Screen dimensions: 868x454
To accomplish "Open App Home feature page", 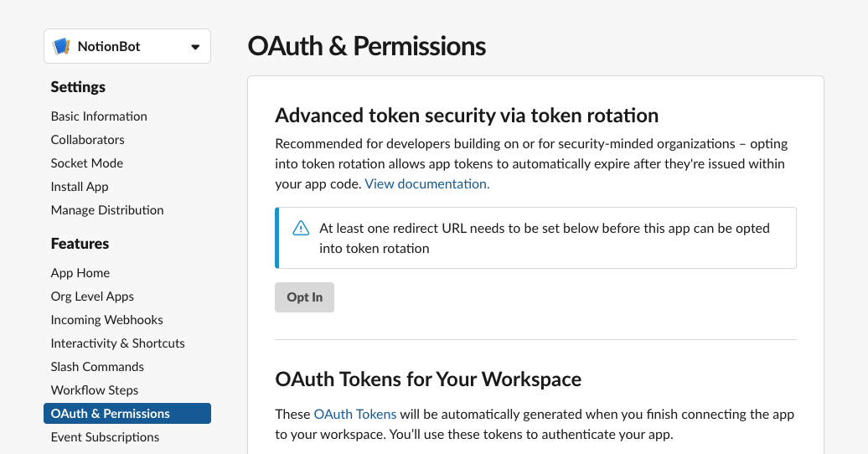I will tap(80, 273).
